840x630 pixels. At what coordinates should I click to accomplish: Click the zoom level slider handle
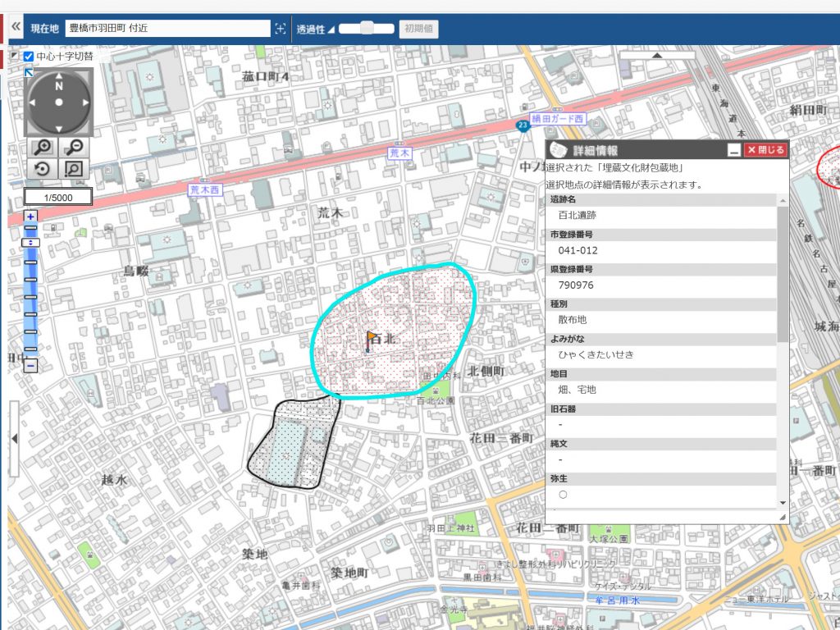(x=30, y=243)
